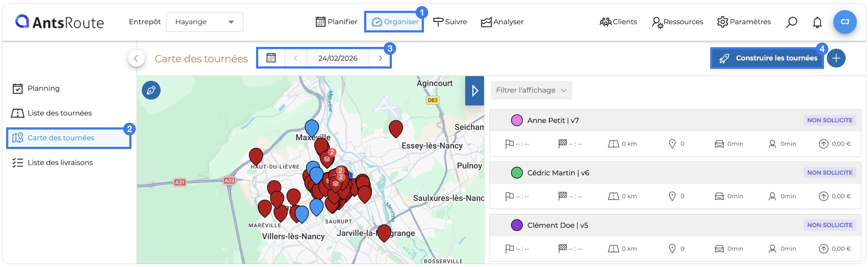Click the CJ user avatar
Image resolution: width=868 pixels, height=267 pixels.
845,22
